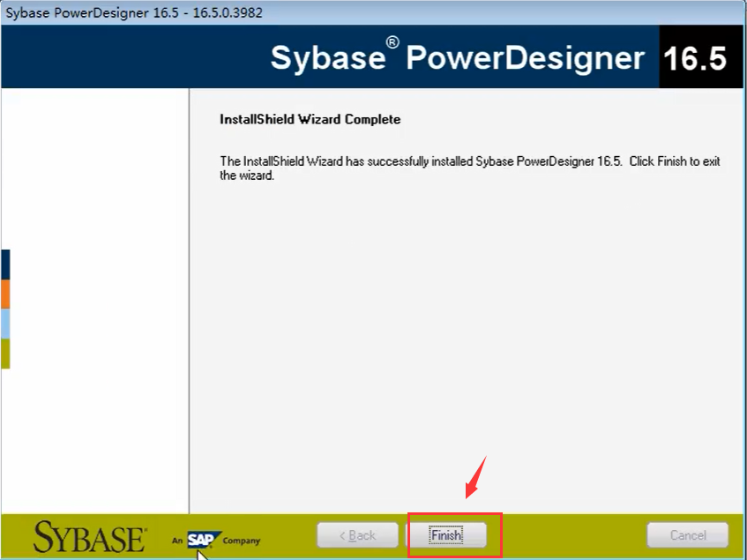Click the Finish button

(446, 535)
